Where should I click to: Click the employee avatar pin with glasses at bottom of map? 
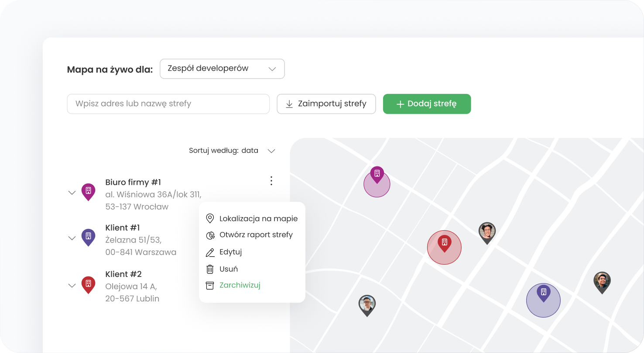367,305
